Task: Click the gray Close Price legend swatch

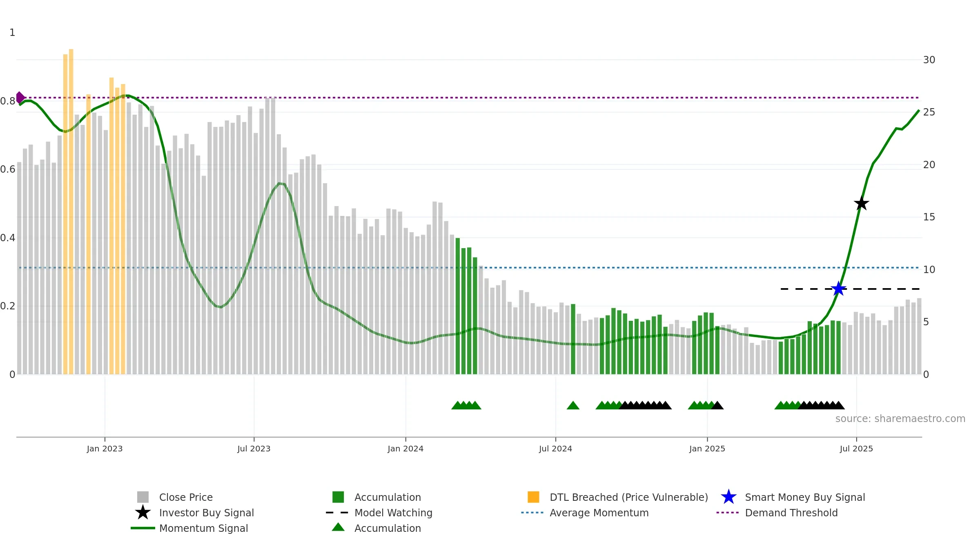Action: point(143,497)
